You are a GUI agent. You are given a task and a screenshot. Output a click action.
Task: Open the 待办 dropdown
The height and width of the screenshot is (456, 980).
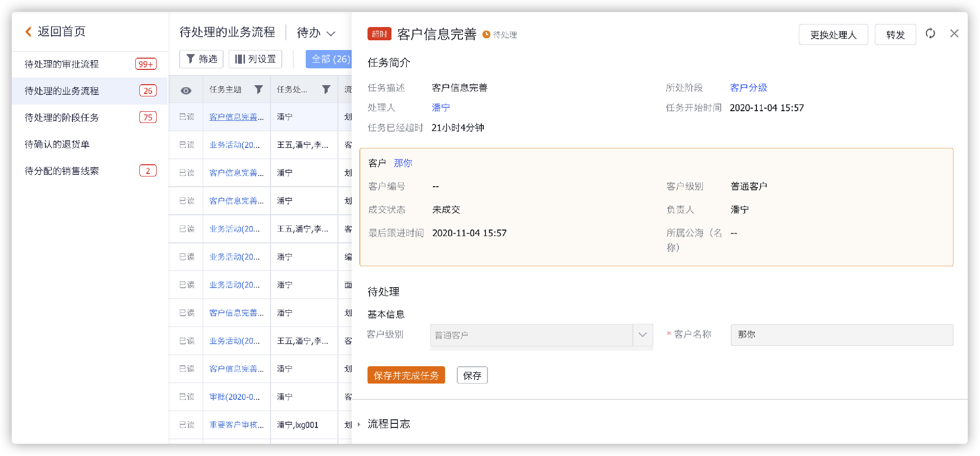pos(316,33)
